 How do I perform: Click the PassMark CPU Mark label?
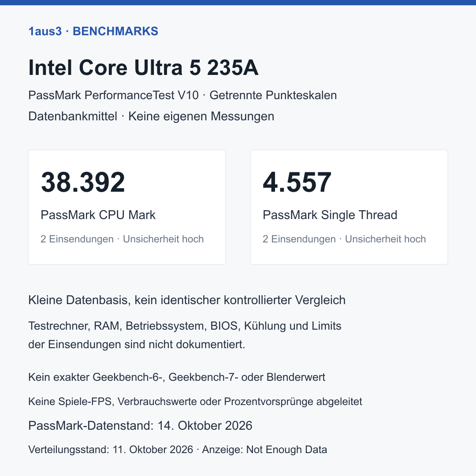point(98,215)
